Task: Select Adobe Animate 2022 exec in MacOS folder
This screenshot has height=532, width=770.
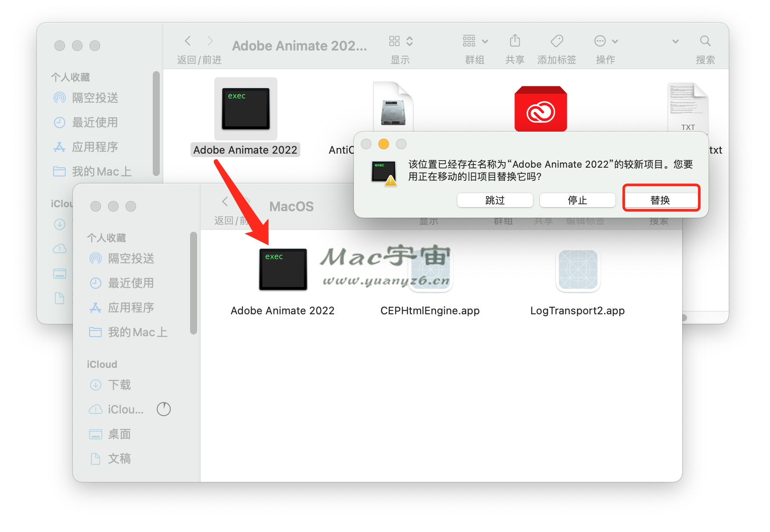Action: point(283,270)
